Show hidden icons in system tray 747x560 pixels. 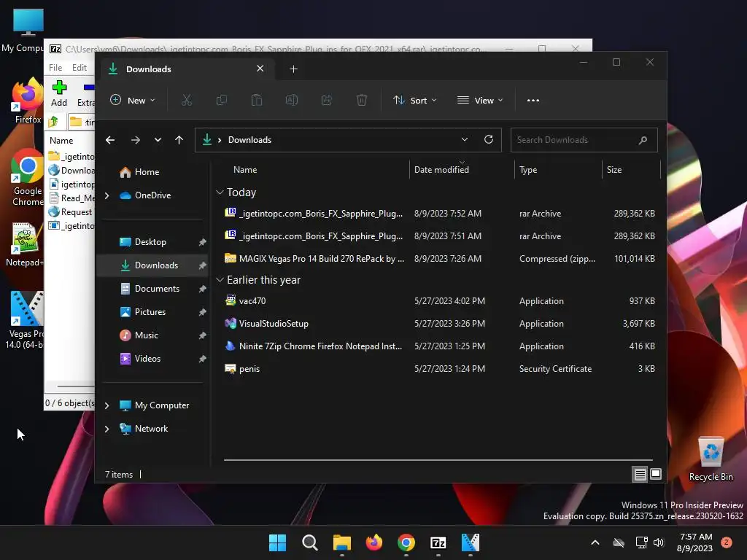tap(595, 542)
